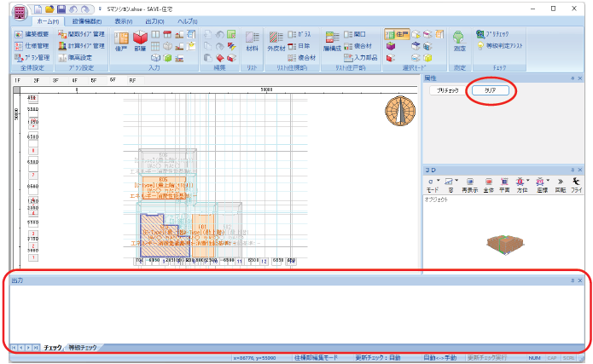The height and width of the screenshot is (364, 593).
Task: Select the RF floor tab
Action: pyautogui.click(x=132, y=79)
